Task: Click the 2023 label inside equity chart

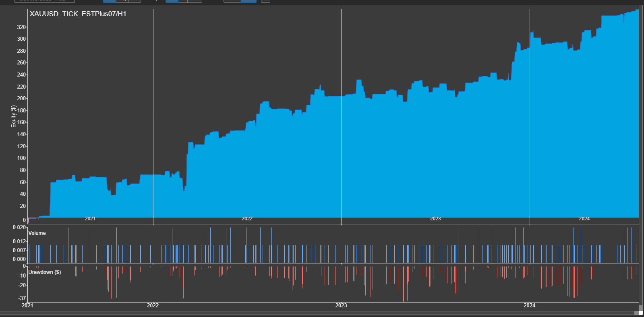Action: (x=435, y=219)
